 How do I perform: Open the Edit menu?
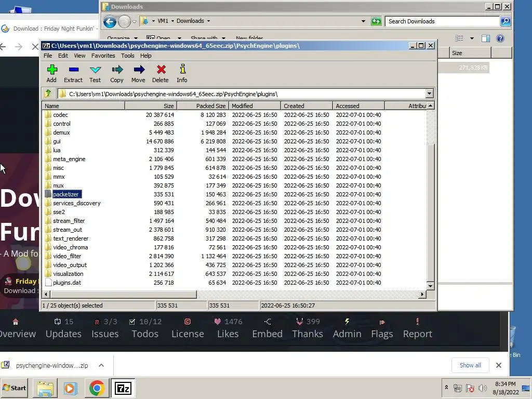click(63, 56)
